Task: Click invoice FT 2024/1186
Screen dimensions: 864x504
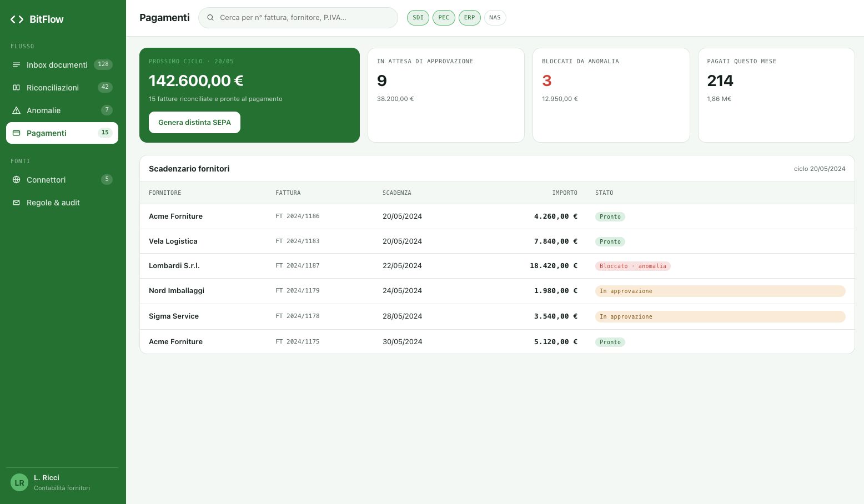Action: point(298,216)
